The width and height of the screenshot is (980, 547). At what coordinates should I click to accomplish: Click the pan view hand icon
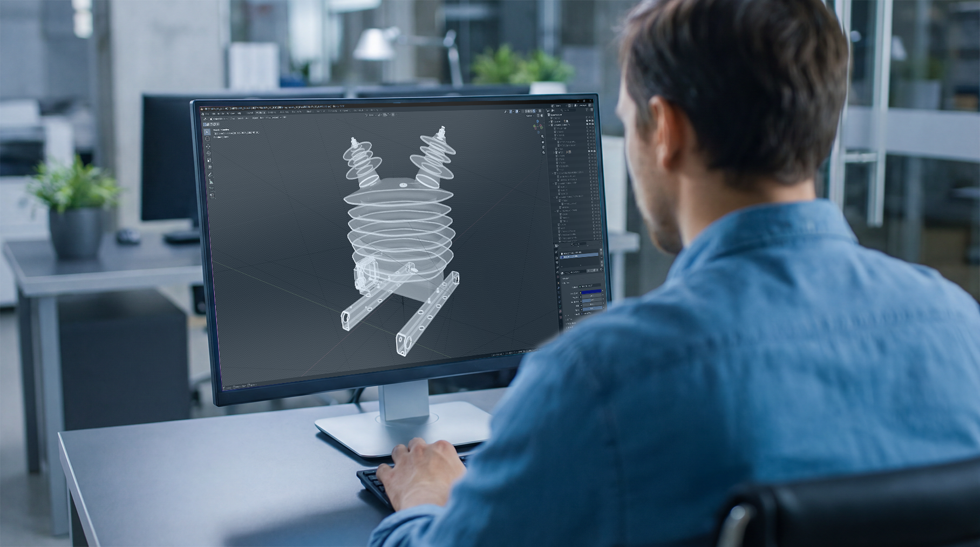coord(542,142)
